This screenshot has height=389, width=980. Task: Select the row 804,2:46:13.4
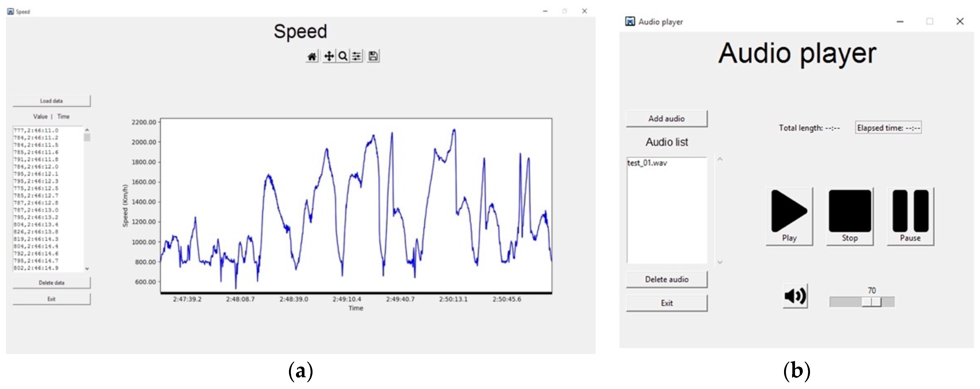(x=36, y=225)
